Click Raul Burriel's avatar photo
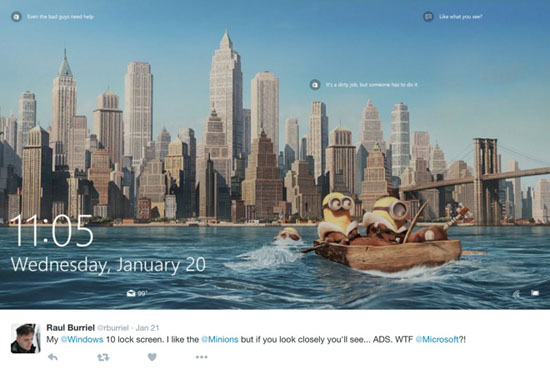Image resolution: width=550 pixels, height=375 pixels. pyautogui.click(x=25, y=338)
